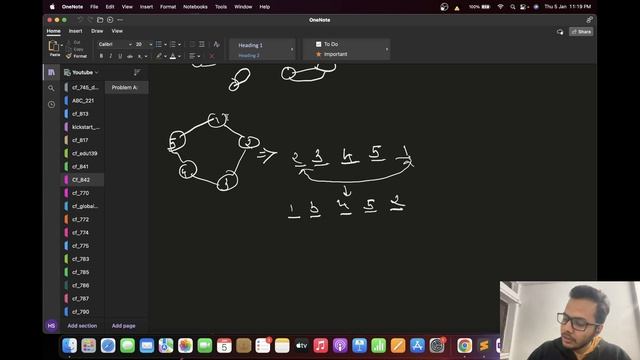Toggle bold formatting
Viewport: 640px width, 360px height.
(x=101, y=56)
